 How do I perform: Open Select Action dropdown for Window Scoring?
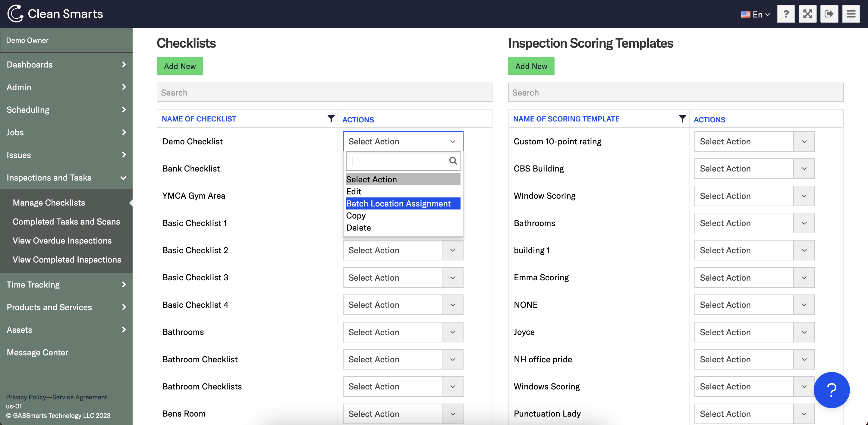pyautogui.click(x=754, y=196)
